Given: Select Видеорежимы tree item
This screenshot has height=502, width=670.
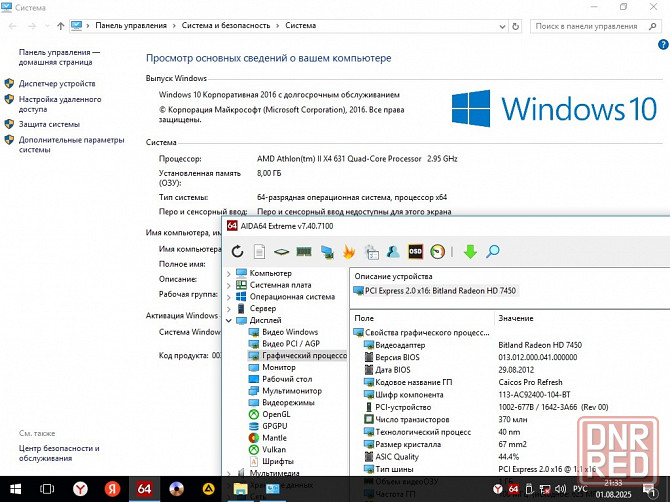Looking at the screenshot, I should (288, 402).
